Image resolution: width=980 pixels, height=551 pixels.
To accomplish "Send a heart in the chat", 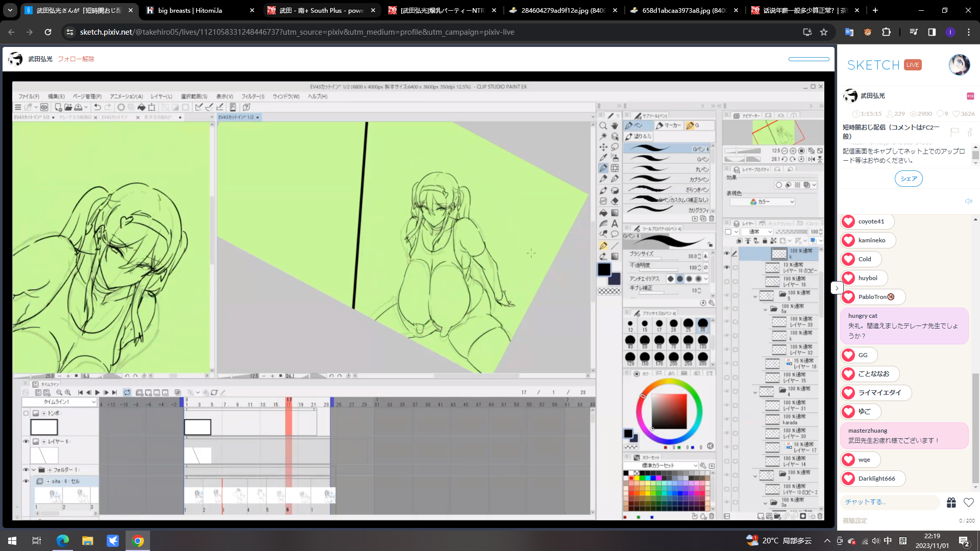I will 968,503.
